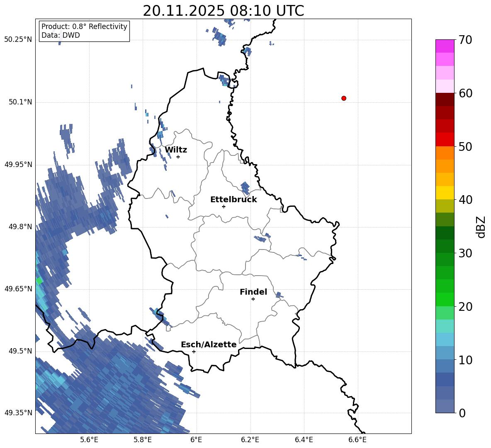Click the small radar echo north of Ettelbruck
This screenshot has height=448, width=491.
pos(245,188)
